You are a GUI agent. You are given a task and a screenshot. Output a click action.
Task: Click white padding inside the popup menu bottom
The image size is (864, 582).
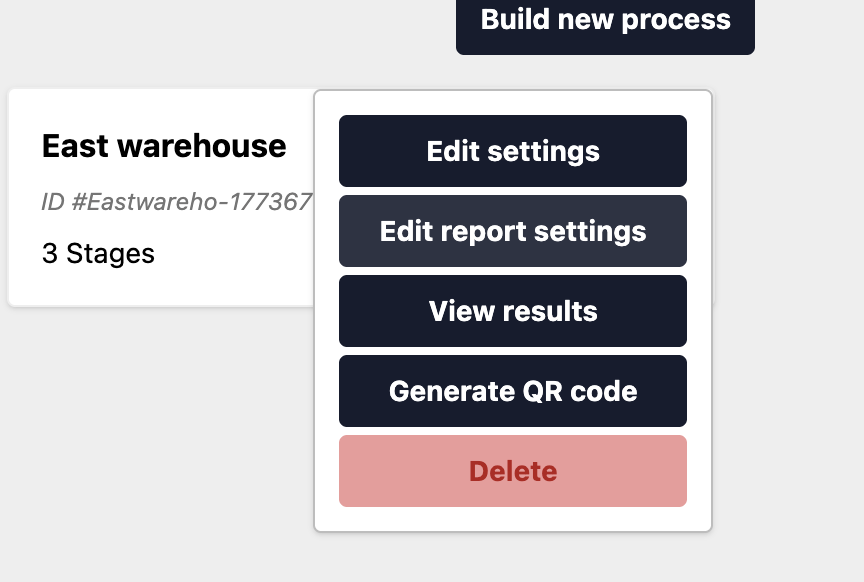point(513,519)
